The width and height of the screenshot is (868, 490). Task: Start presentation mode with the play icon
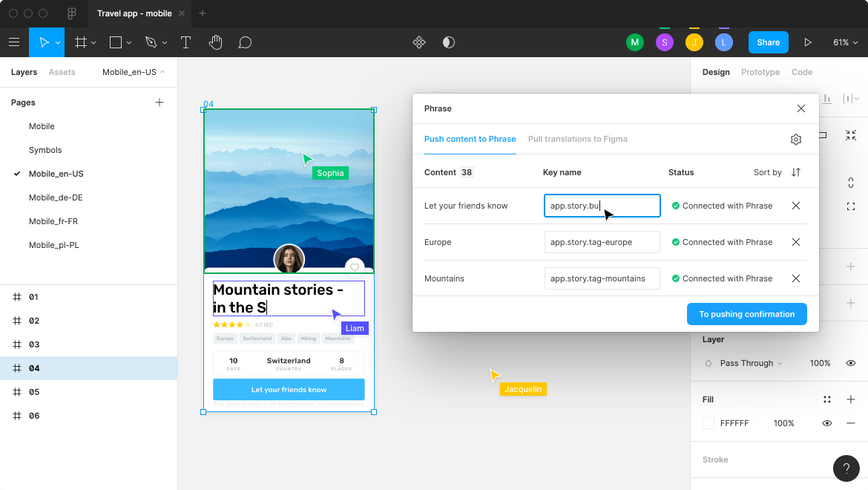pos(808,42)
